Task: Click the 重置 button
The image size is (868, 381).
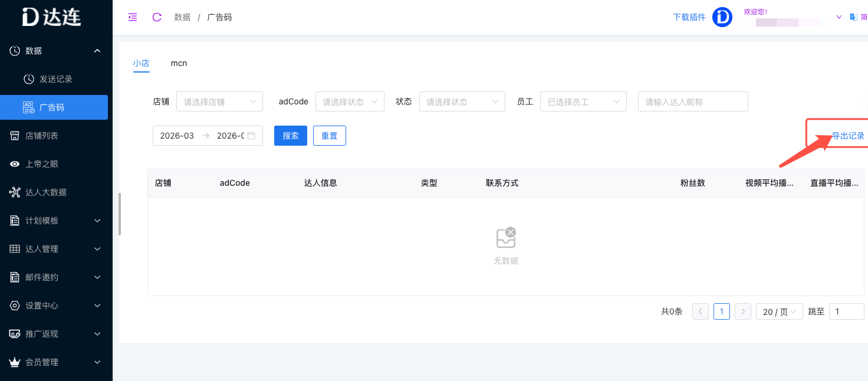Action: (329, 136)
